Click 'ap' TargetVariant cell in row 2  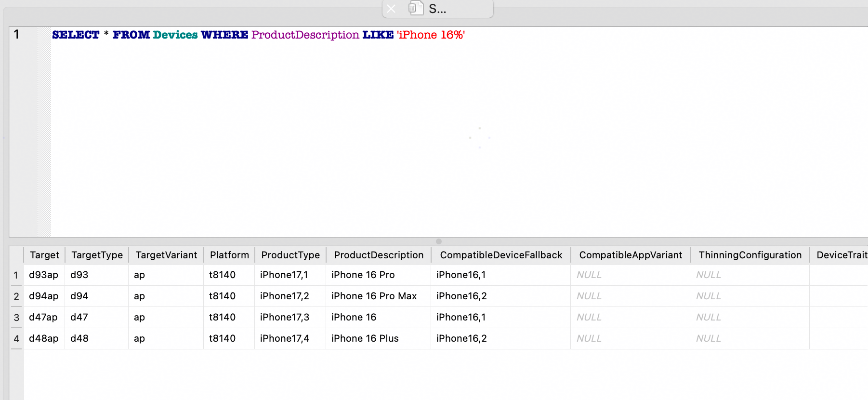tap(166, 296)
